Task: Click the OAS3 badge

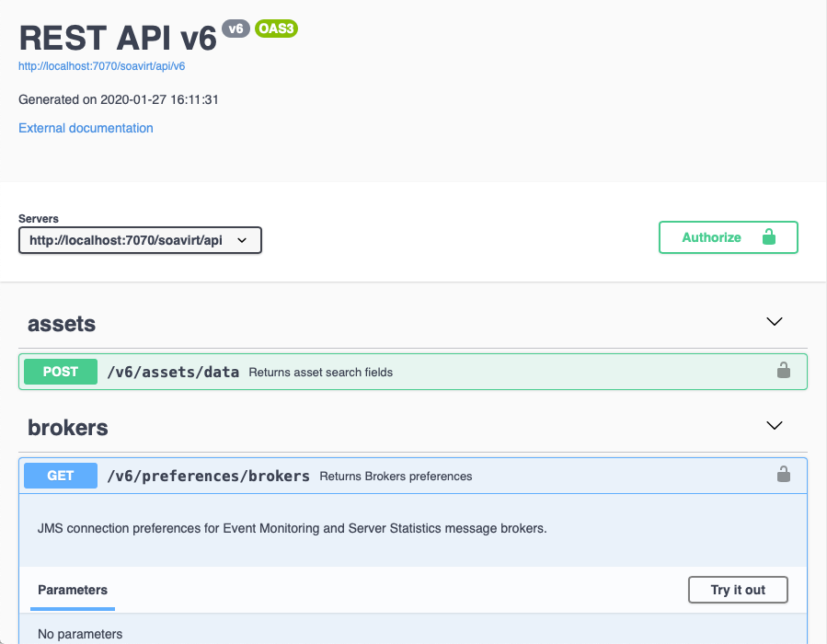Action: coord(276,29)
